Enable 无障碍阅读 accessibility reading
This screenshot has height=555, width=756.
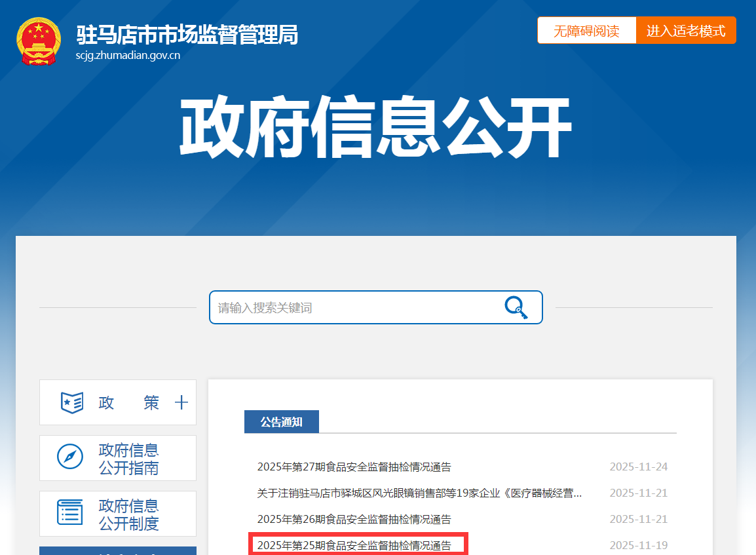(x=586, y=31)
